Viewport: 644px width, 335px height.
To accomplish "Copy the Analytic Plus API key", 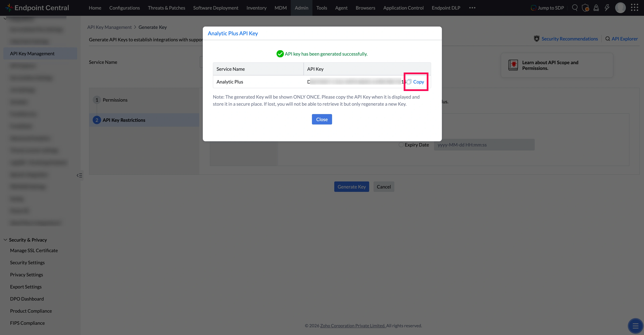I will click(416, 82).
